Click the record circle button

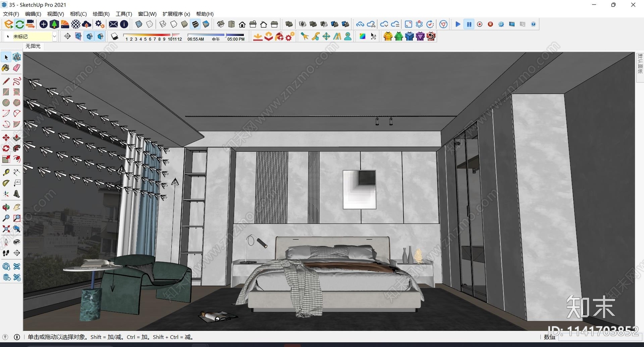(x=480, y=24)
